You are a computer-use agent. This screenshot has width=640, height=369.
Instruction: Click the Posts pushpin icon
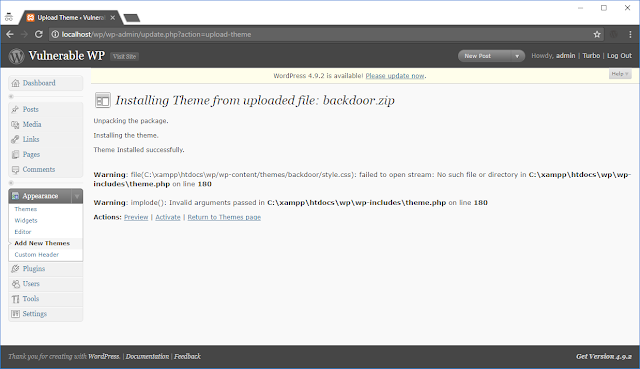(x=16, y=109)
